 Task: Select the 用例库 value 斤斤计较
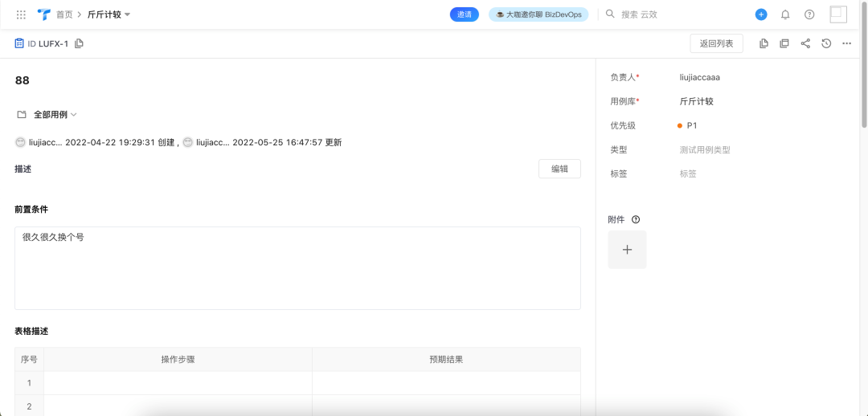coord(696,101)
